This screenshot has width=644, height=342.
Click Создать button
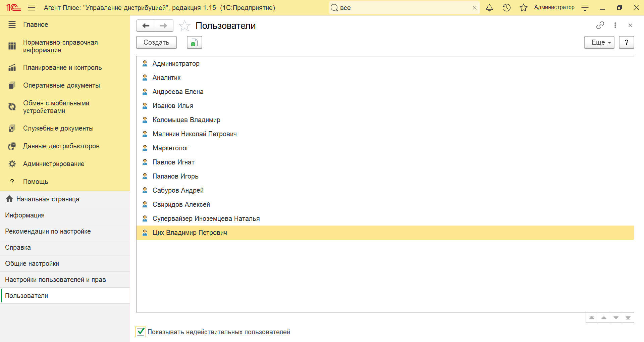coord(156,43)
